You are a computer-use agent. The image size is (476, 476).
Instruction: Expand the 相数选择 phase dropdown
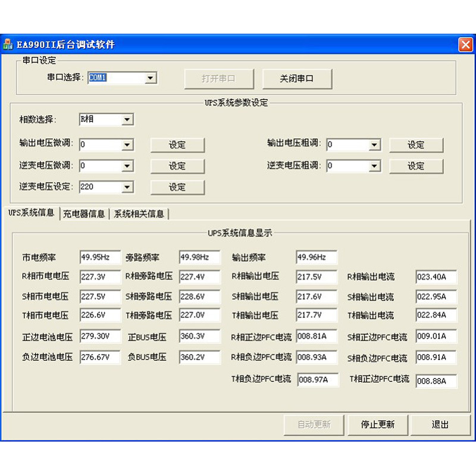[x=127, y=120]
